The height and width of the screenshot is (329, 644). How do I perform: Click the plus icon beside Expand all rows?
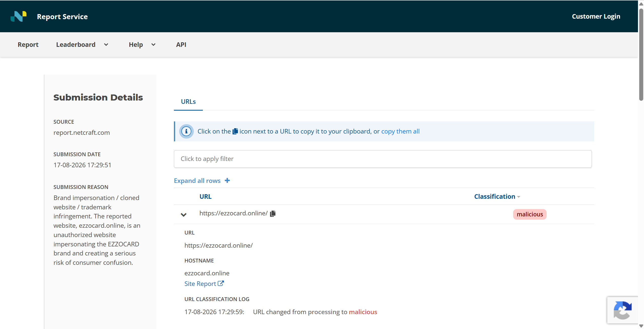tap(227, 181)
